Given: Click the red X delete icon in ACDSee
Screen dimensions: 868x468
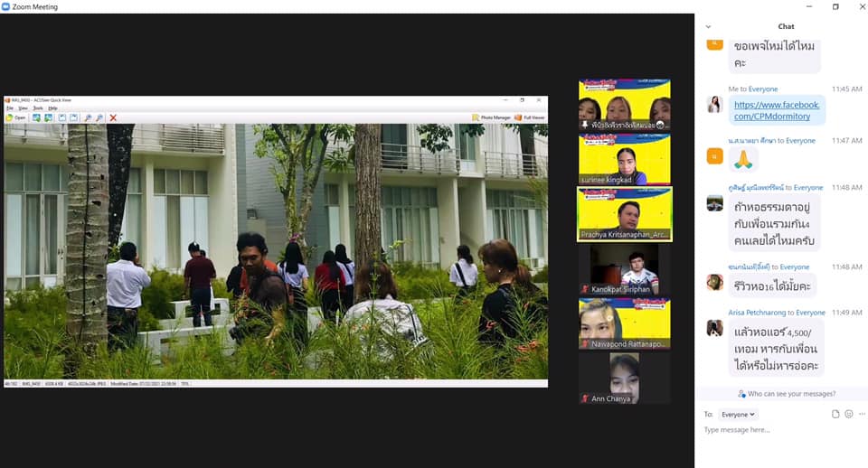Looking at the screenshot, I should [113, 117].
